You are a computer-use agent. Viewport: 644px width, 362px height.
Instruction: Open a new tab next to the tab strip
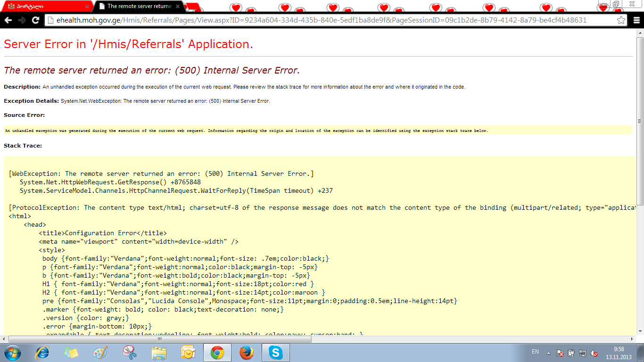pyautogui.click(x=190, y=7)
